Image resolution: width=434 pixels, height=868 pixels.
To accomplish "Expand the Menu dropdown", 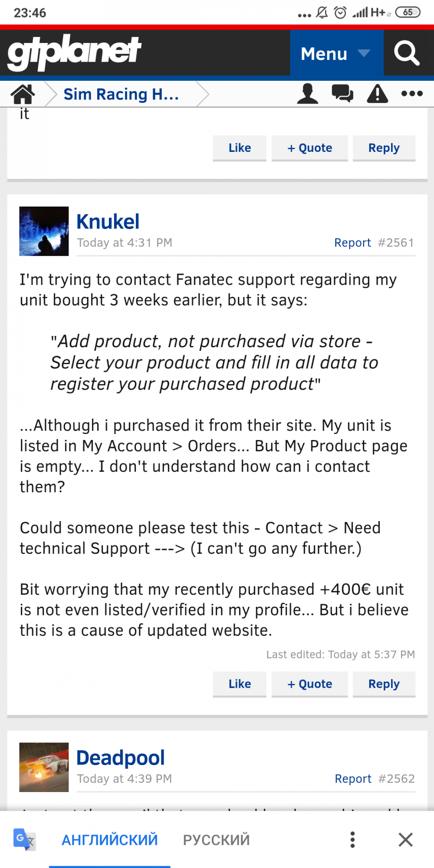I will coord(336,54).
